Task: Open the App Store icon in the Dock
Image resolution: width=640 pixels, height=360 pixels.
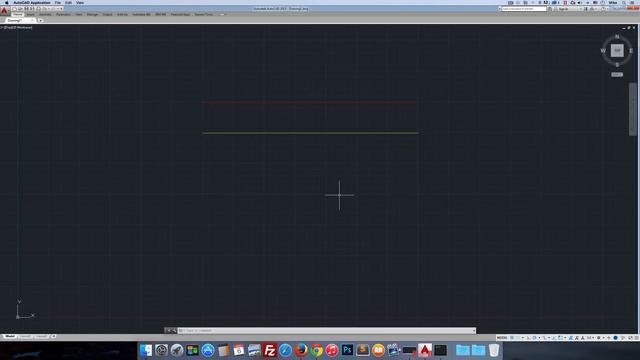Action: pyautogui.click(x=208, y=350)
